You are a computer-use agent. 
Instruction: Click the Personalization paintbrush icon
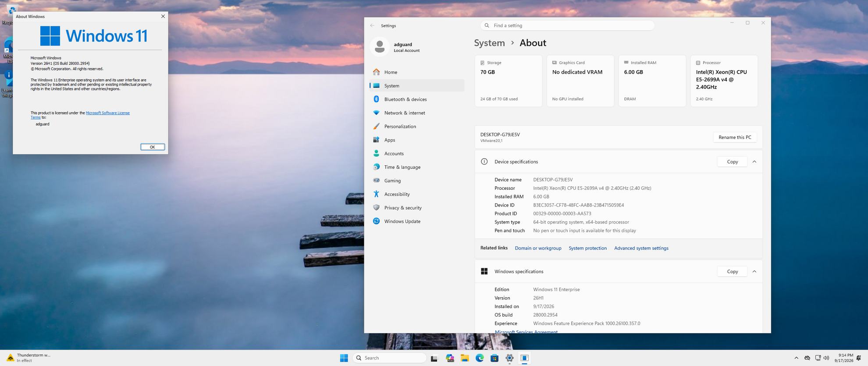click(x=376, y=126)
